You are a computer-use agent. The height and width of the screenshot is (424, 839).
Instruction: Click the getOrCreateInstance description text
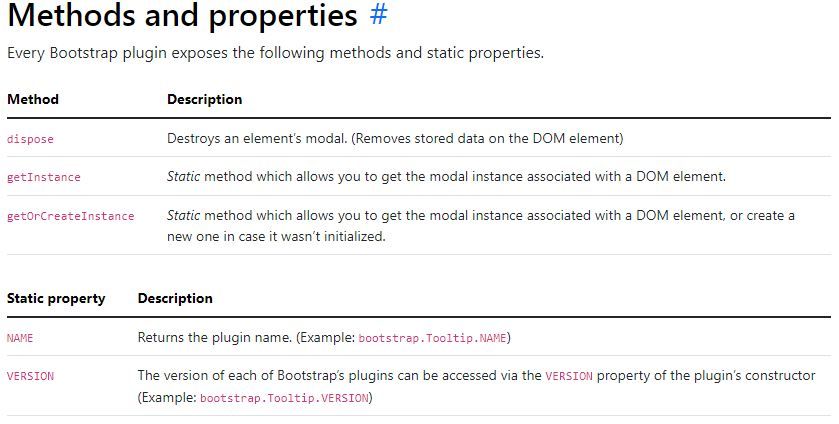point(480,225)
